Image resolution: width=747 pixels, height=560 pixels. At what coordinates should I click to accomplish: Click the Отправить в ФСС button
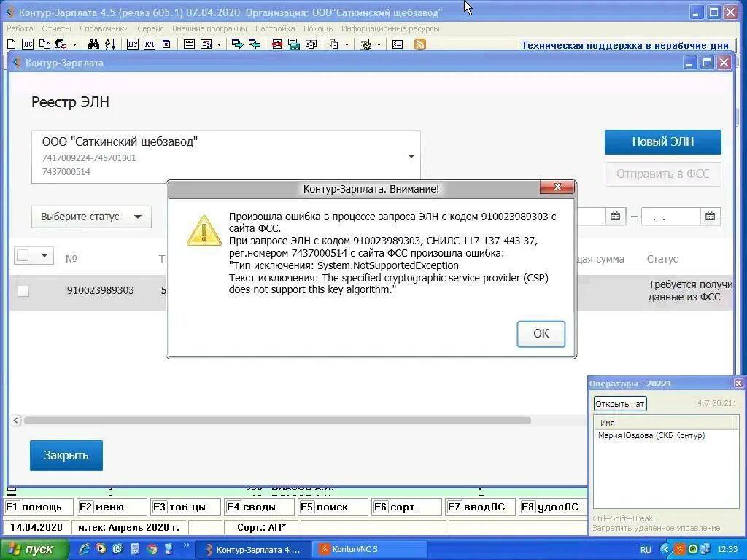662,174
